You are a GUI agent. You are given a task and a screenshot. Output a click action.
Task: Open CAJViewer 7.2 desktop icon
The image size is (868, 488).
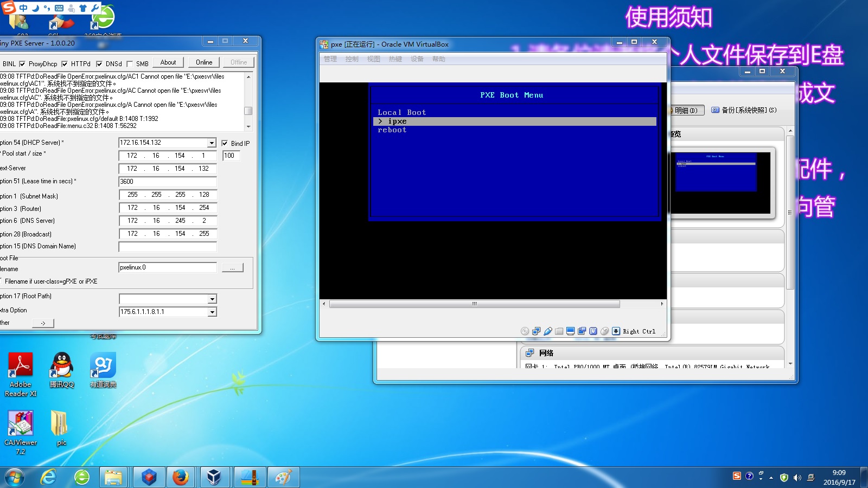(21, 433)
